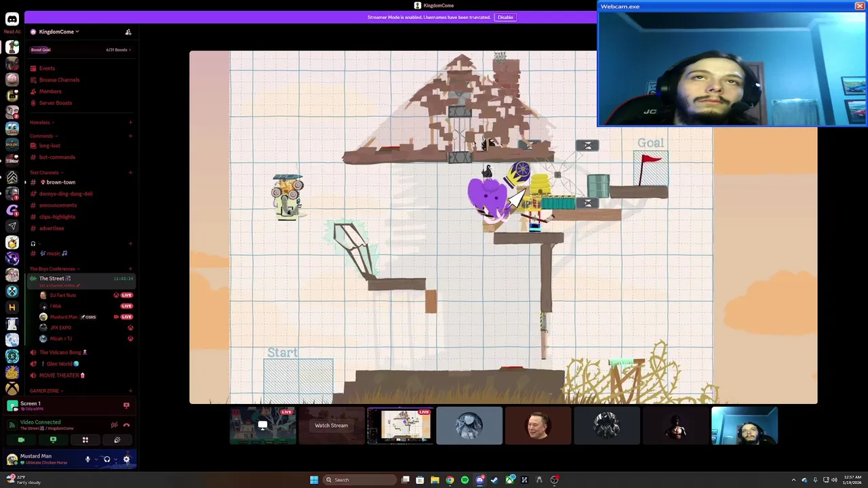868x488 pixels.
Task: Open the long-lost channel
Action: coord(50,146)
